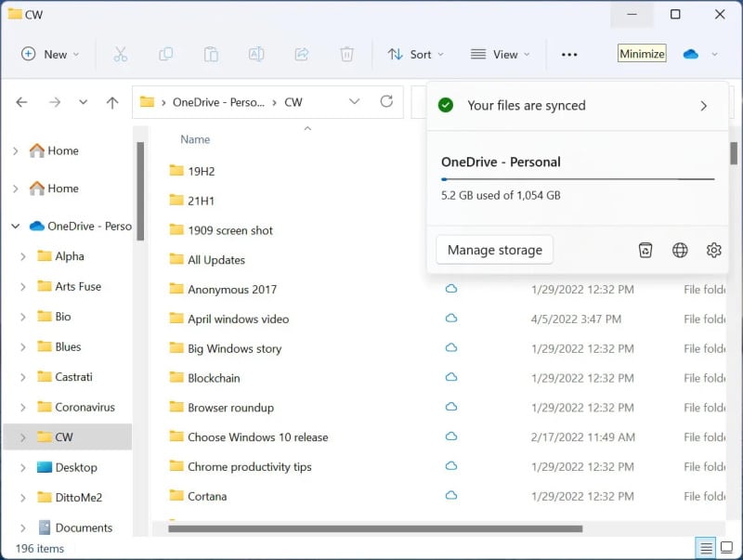Click the Delete trash icon on the toolbar

[347, 55]
